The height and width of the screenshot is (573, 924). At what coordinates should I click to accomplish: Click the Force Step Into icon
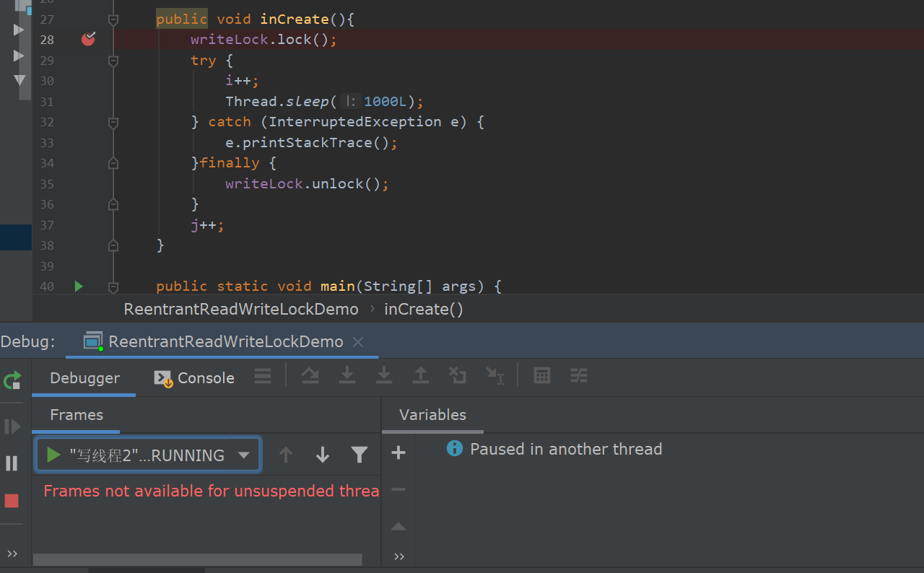coord(384,375)
